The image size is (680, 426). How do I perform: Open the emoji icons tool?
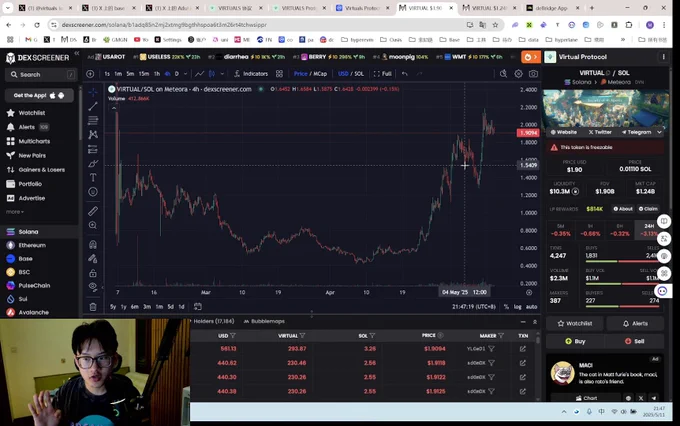point(93,192)
